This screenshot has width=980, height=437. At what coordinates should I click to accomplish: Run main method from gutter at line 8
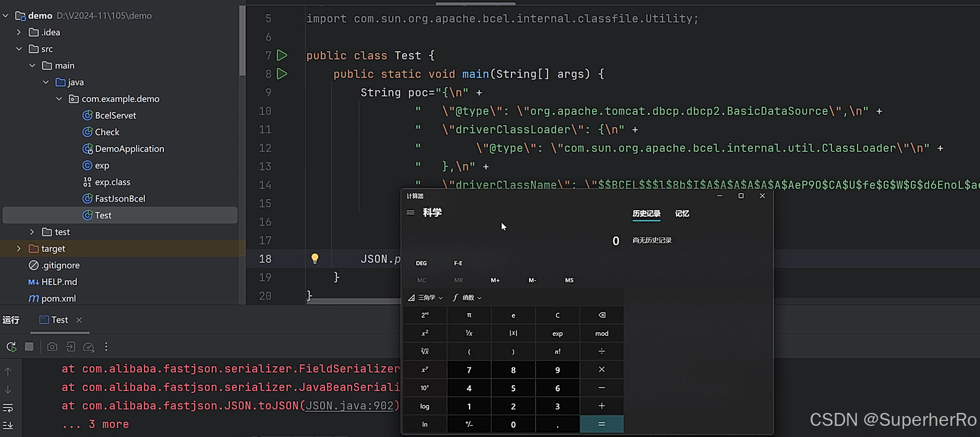tap(282, 74)
